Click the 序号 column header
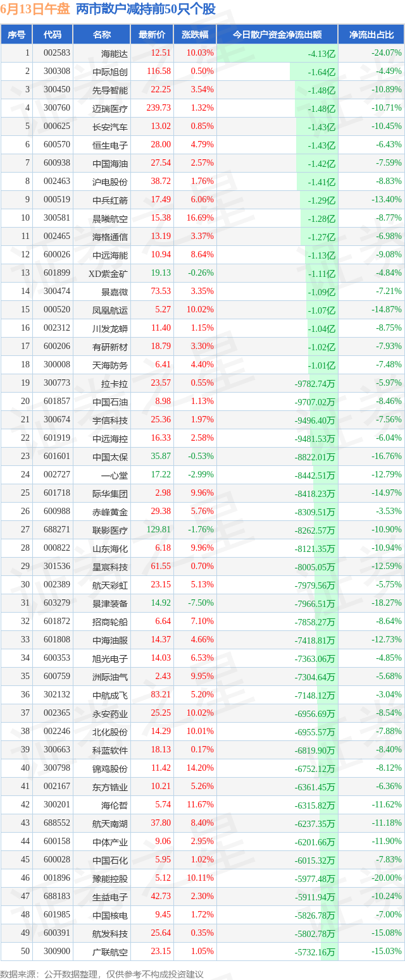This screenshot has width=405, height=980. (x=16, y=35)
